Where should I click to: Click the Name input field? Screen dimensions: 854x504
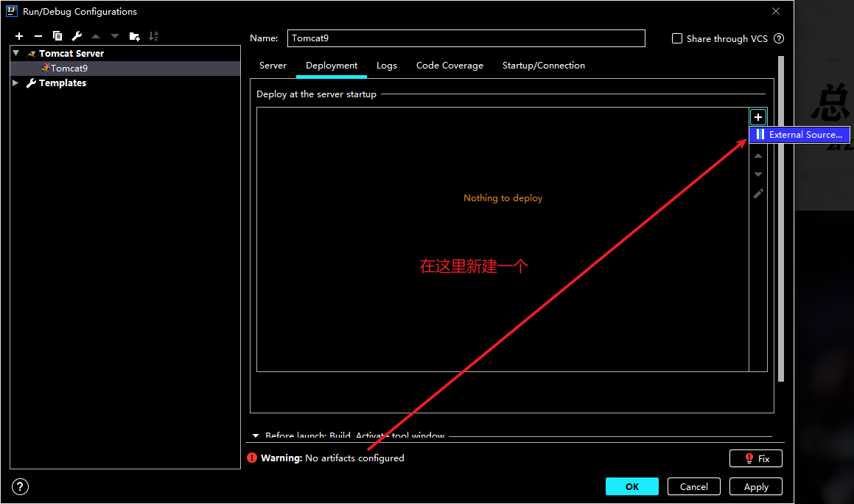click(466, 38)
